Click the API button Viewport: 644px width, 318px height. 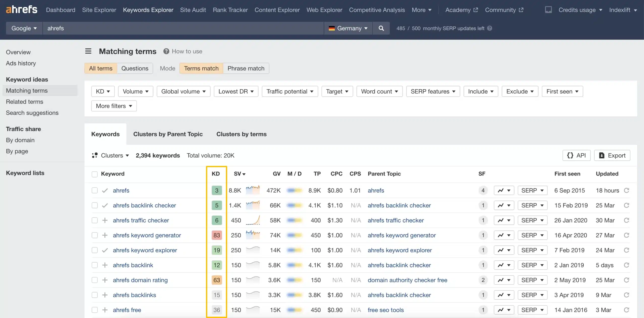click(576, 155)
